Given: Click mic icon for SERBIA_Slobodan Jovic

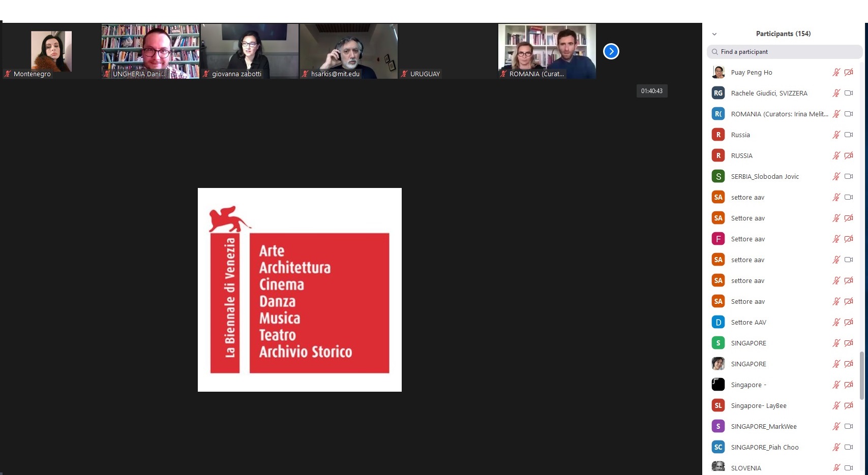Looking at the screenshot, I should (836, 176).
